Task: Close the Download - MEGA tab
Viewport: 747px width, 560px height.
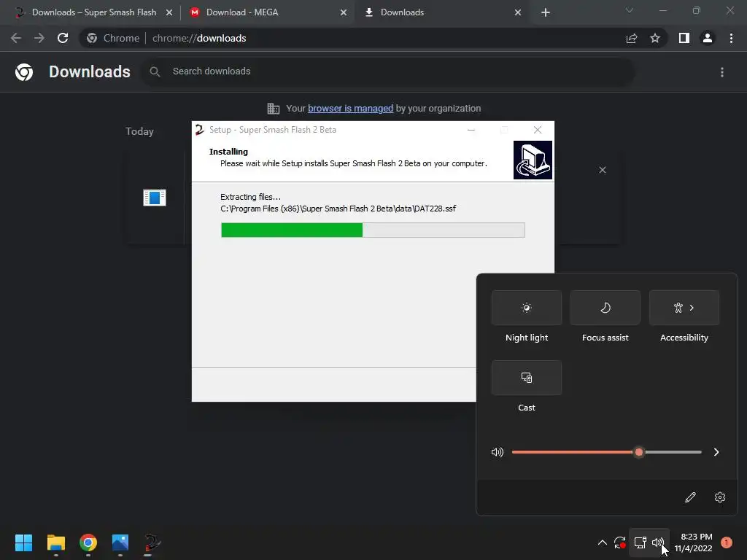Action: (x=344, y=12)
